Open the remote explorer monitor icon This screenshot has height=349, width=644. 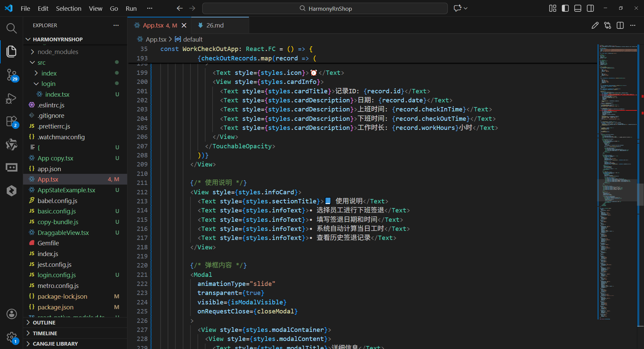(x=11, y=167)
